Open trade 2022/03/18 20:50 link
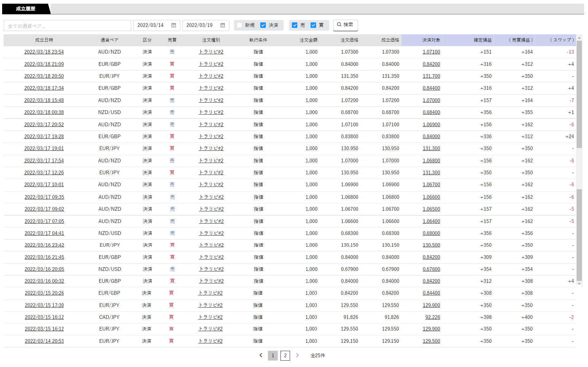The height and width of the screenshot is (367, 588). pyautogui.click(x=44, y=76)
